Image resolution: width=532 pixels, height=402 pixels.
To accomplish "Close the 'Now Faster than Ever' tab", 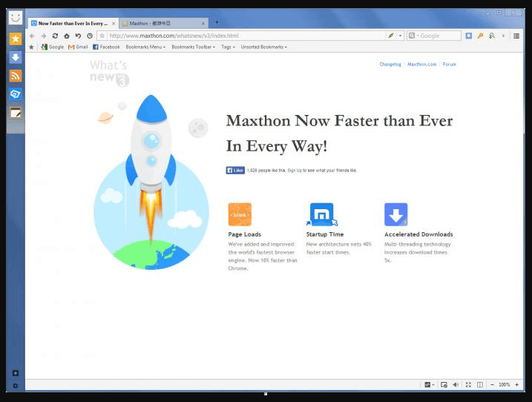I will (114, 24).
